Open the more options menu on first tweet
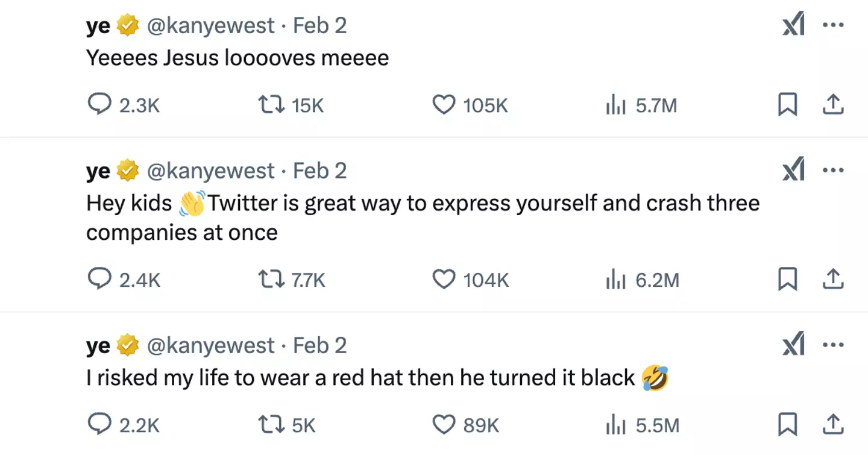 [834, 25]
